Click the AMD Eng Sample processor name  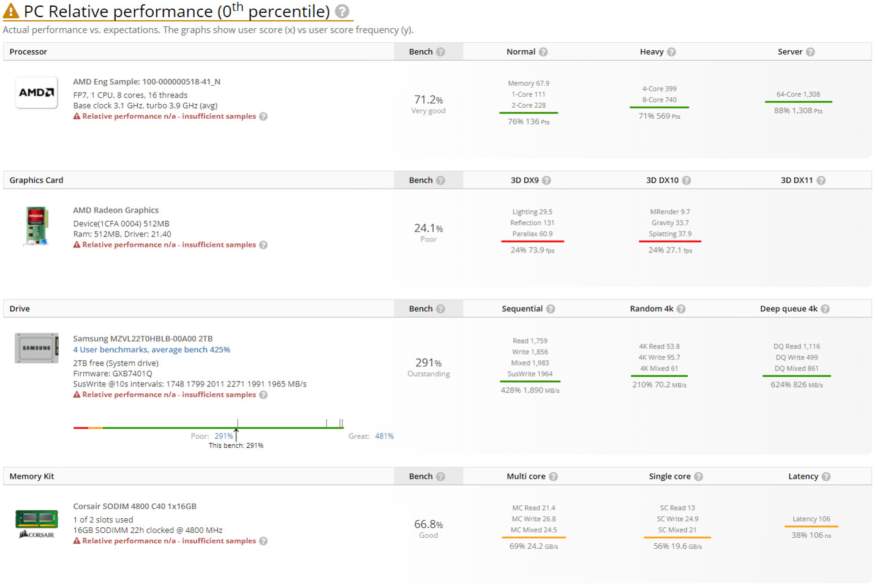146,81
